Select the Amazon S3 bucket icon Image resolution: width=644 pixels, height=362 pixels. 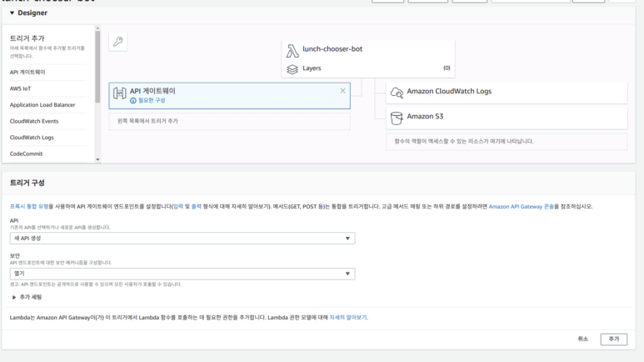(x=397, y=116)
